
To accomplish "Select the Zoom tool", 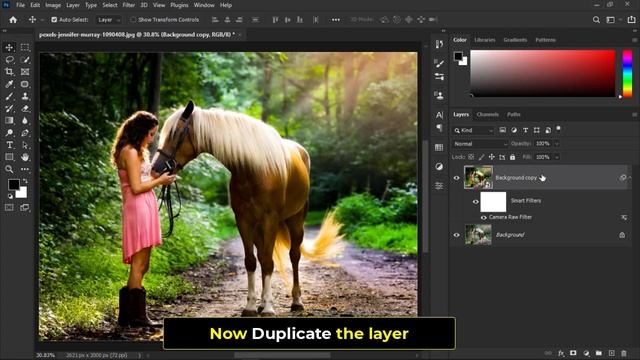I will 9,169.
